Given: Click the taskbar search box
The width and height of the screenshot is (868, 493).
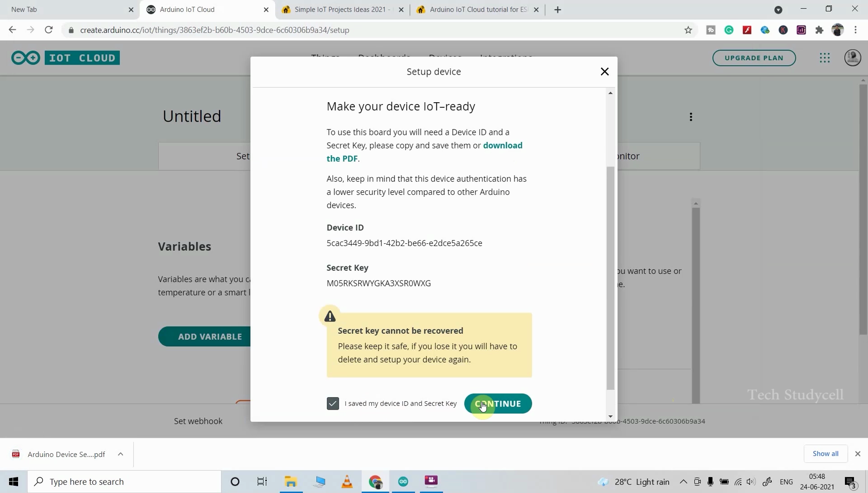Looking at the screenshot, I should pyautogui.click(x=124, y=482).
